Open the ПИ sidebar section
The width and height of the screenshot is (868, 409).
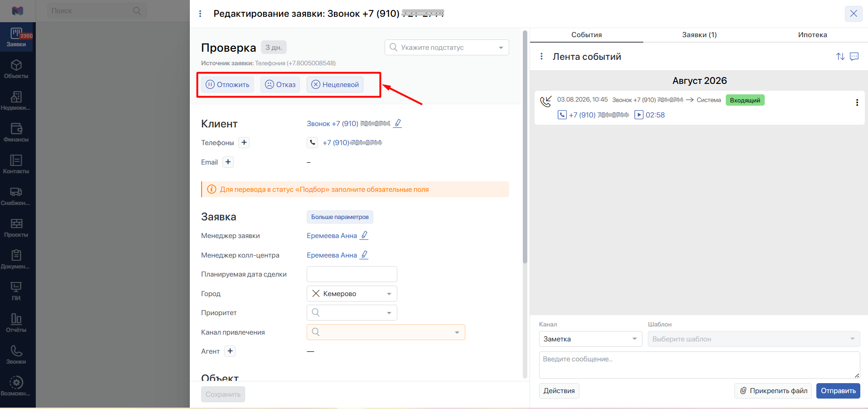(x=16, y=291)
